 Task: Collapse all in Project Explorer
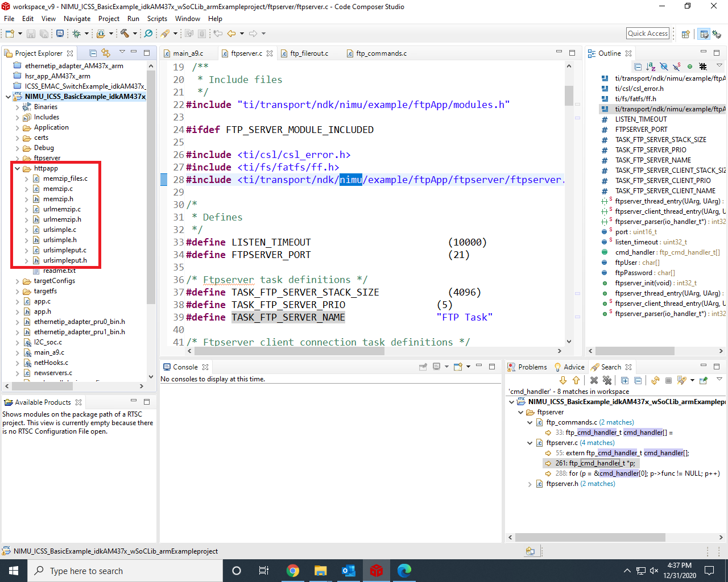tap(93, 53)
